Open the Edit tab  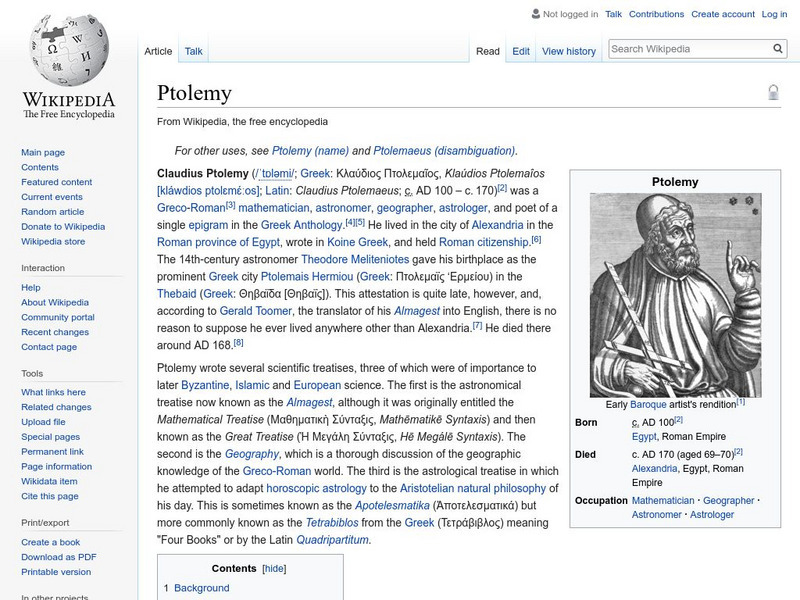[521, 51]
